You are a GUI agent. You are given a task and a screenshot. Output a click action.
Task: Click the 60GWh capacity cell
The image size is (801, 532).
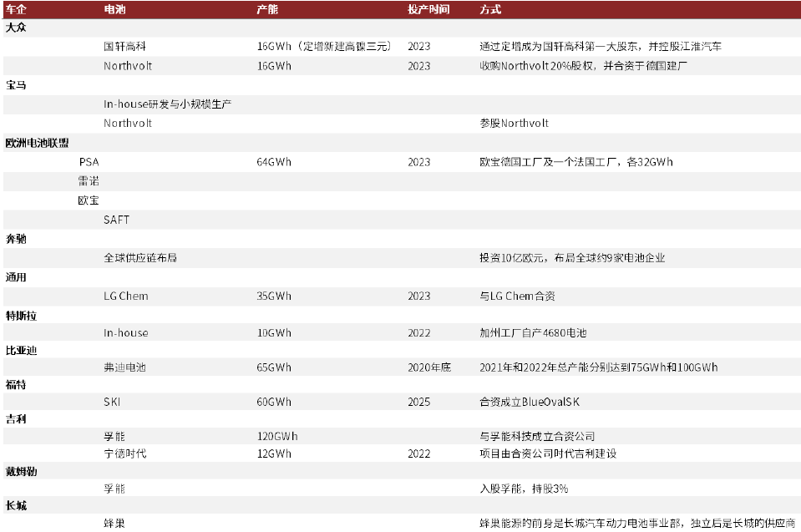[274, 402]
